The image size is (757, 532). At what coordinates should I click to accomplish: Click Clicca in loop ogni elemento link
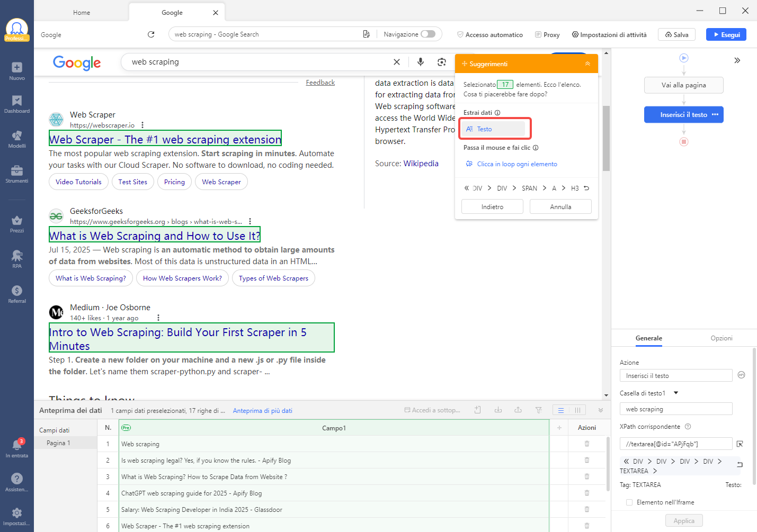tap(516, 164)
